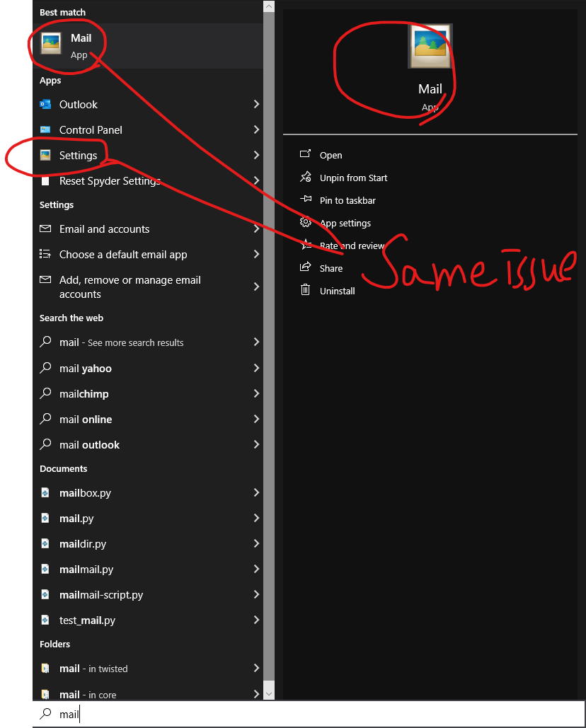This screenshot has width=586, height=728.
Task: Click the search icon beside mailchimp
Action: click(x=45, y=393)
